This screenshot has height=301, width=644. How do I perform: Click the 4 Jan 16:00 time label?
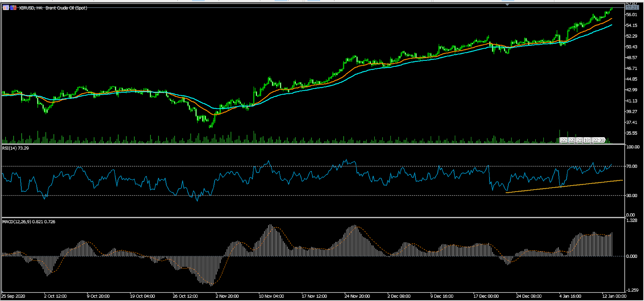[571, 297]
